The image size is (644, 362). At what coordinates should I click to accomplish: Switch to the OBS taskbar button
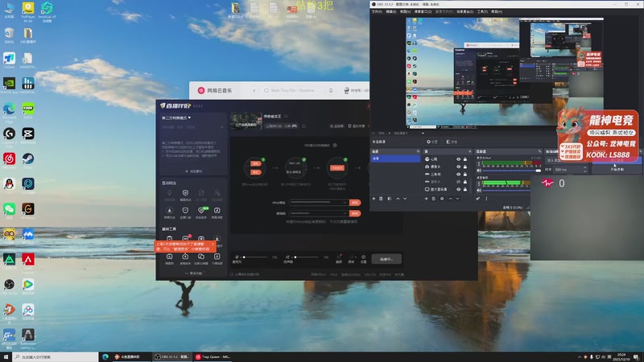(171, 357)
